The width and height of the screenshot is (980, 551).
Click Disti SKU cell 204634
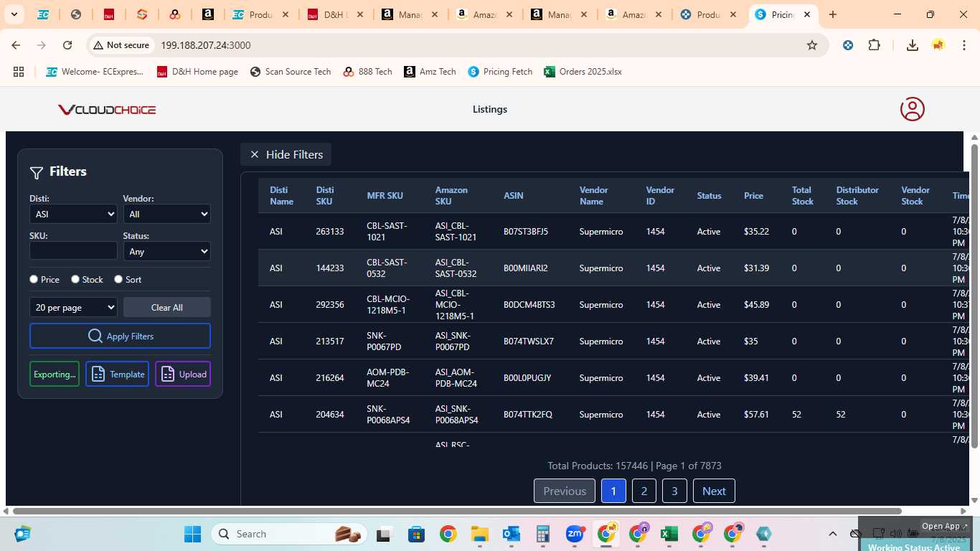pyautogui.click(x=330, y=415)
